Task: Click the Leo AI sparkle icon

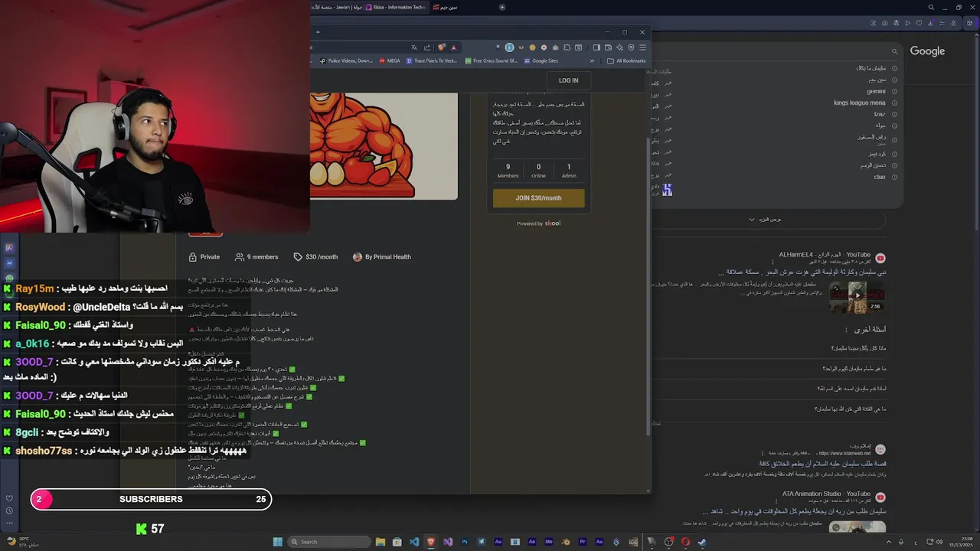Action: 619,47
